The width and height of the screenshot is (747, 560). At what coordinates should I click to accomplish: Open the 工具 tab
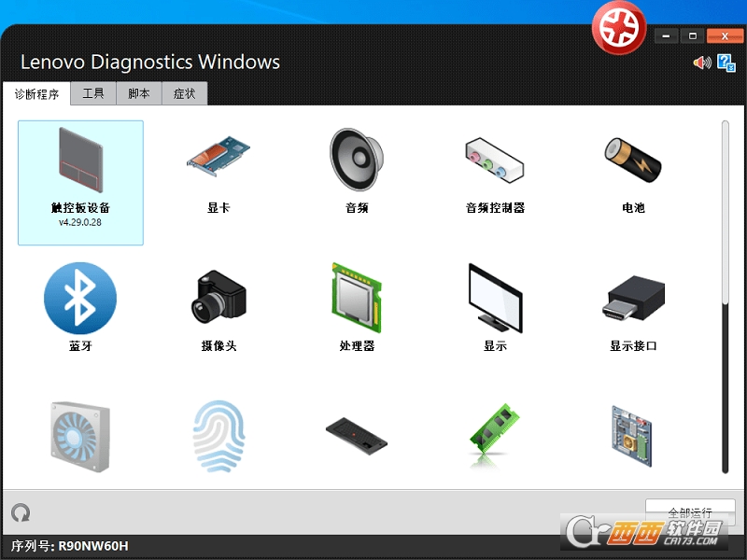click(93, 93)
